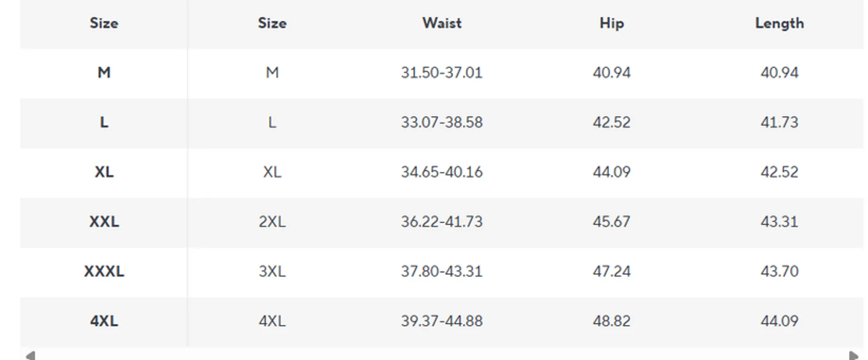Image resolution: width=868 pixels, height=360 pixels.
Task: Select waist range 33.07-38.58
Action: point(442,122)
